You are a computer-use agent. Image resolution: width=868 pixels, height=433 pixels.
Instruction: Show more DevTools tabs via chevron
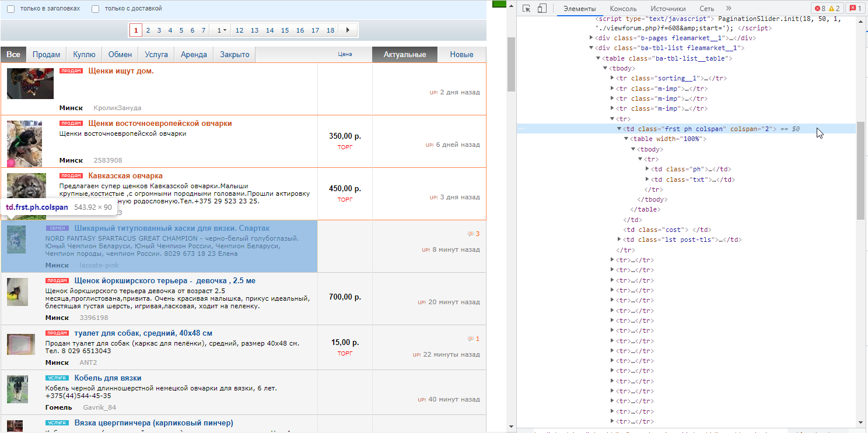[729, 8]
